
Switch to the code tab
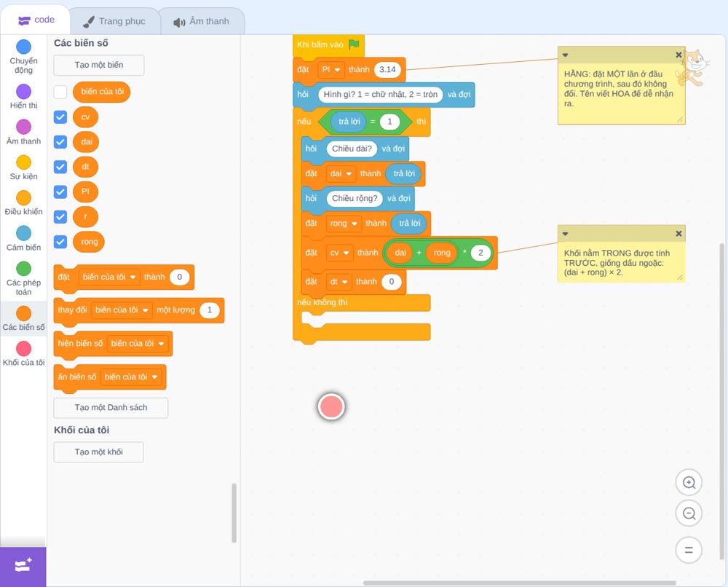(x=36, y=20)
